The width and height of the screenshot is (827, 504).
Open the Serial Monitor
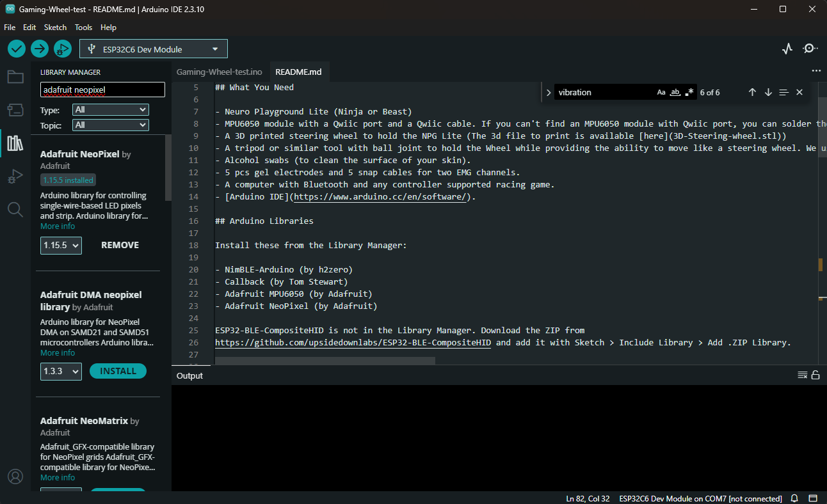[x=810, y=49]
